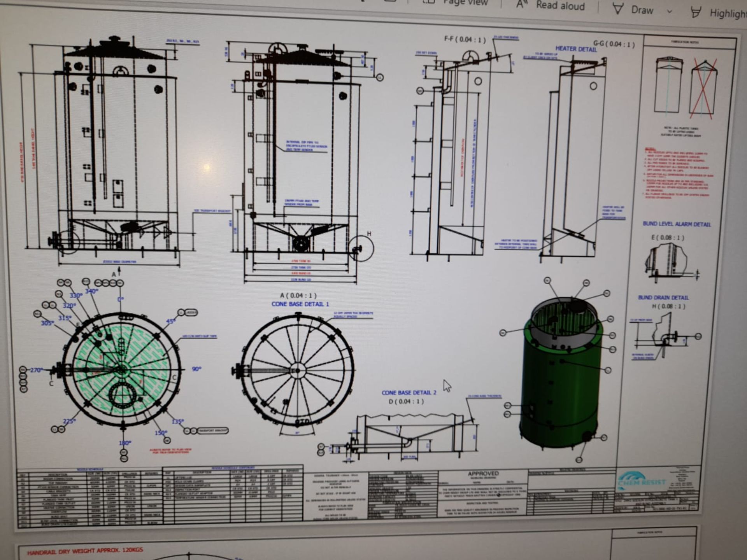747x560 pixels.
Task: Click the crossed-out tank lifting diagram
Action: point(703,89)
